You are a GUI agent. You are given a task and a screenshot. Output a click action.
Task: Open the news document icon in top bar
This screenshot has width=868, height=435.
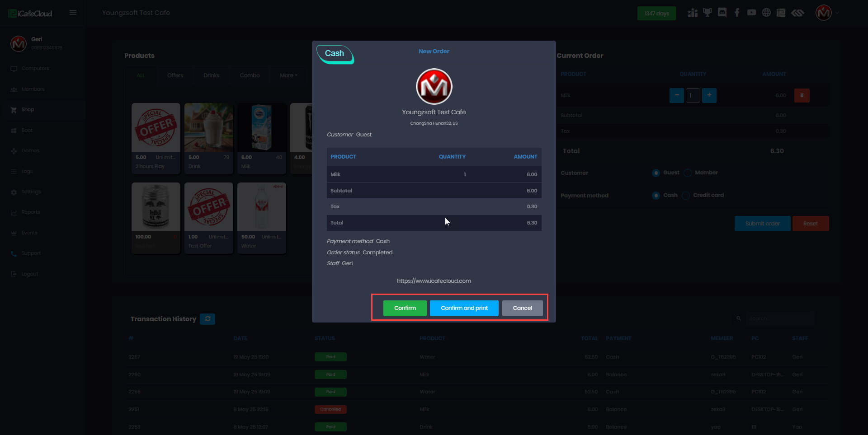coord(781,13)
